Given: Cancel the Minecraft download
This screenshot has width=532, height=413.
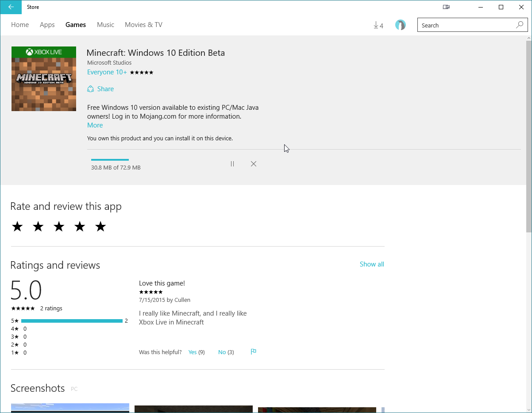Looking at the screenshot, I should (x=254, y=164).
